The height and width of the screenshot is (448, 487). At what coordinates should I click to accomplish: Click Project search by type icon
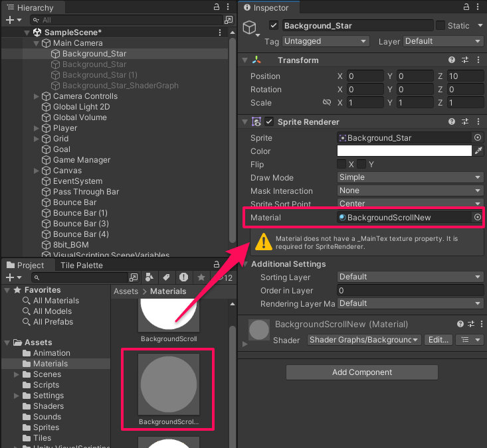point(149,277)
